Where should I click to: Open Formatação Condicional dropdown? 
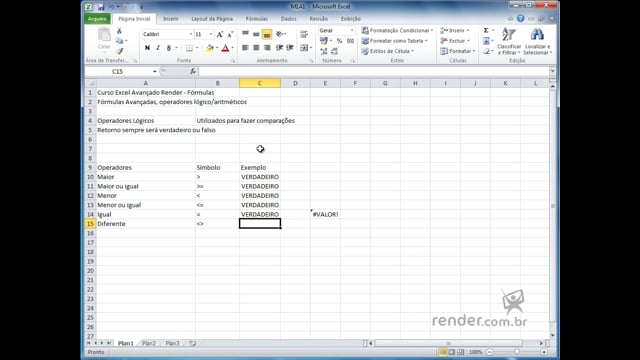click(x=397, y=31)
